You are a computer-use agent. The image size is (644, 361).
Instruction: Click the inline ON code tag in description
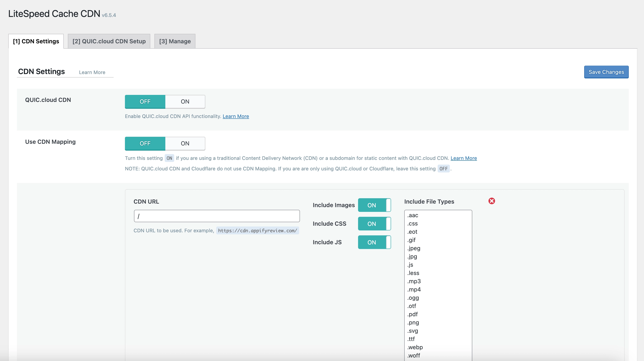[x=169, y=158]
